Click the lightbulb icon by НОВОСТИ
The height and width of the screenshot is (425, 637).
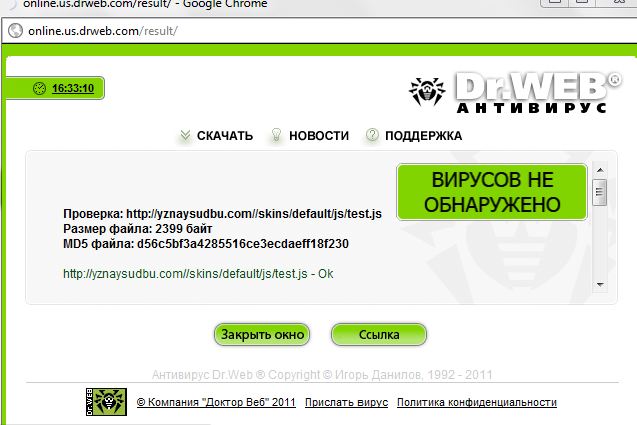pyautogui.click(x=276, y=135)
